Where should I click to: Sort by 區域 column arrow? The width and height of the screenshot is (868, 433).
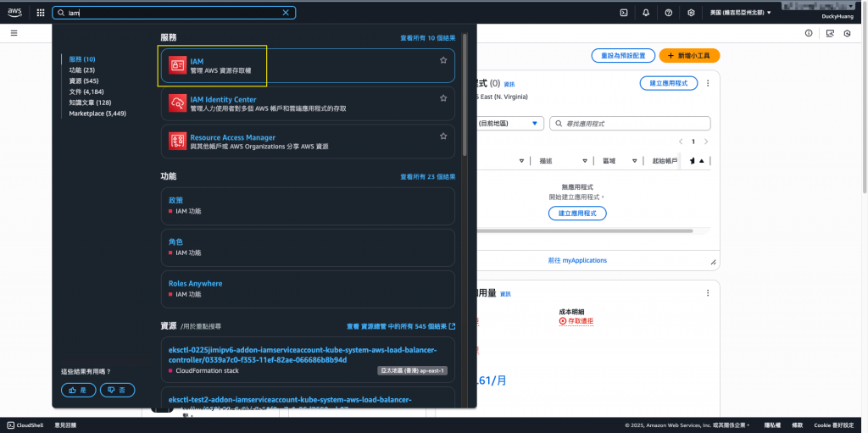pos(634,161)
